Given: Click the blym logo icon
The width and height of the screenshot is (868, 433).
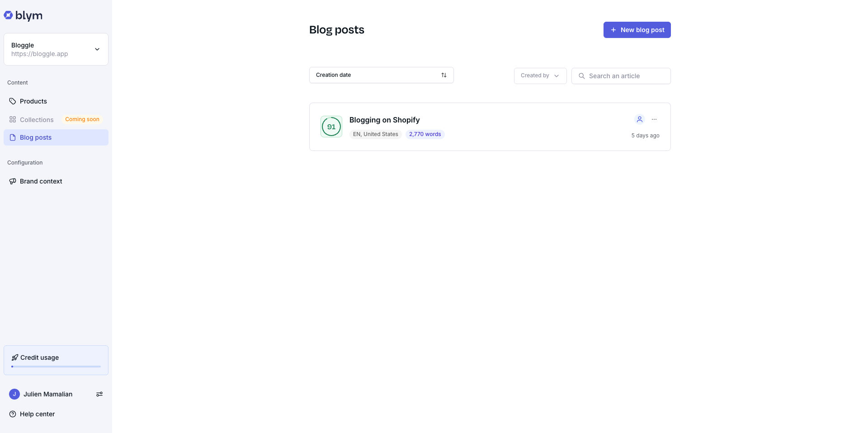Looking at the screenshot, I should point(8,15).
